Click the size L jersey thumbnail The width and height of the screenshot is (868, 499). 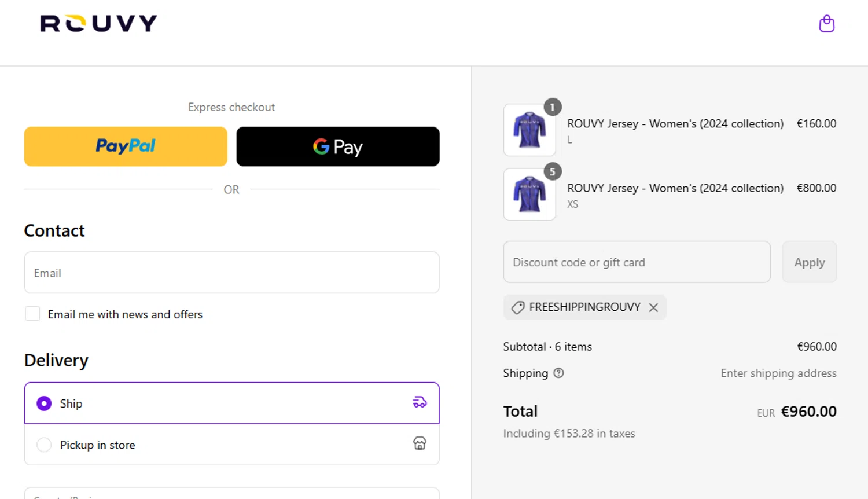coord(529,130)
